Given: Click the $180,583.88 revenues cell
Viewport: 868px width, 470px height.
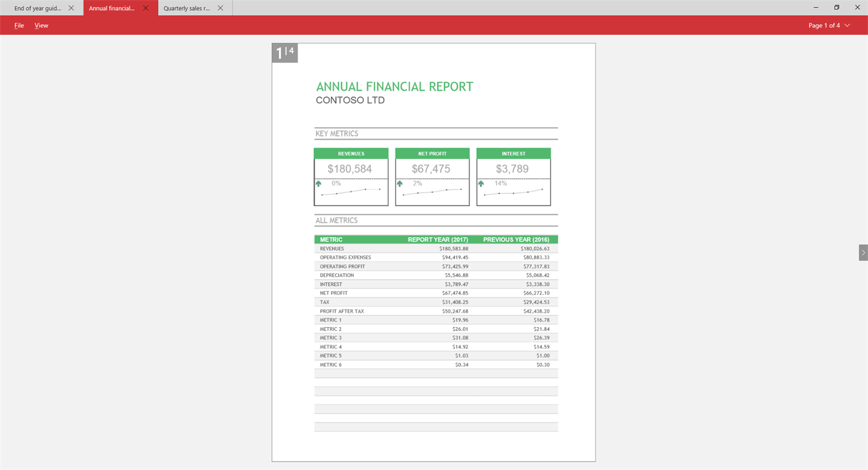Looking at the screenshot, I should click(x=454, y=249).
